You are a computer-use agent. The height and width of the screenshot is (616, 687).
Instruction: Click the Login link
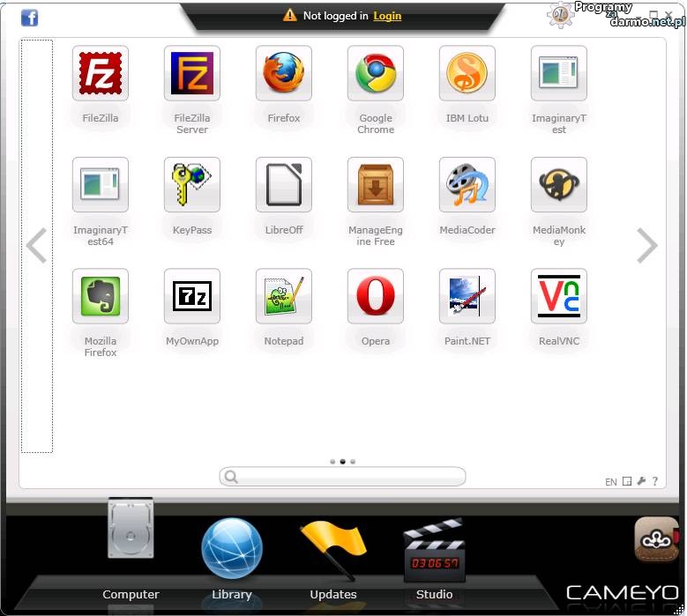point(387,16)
